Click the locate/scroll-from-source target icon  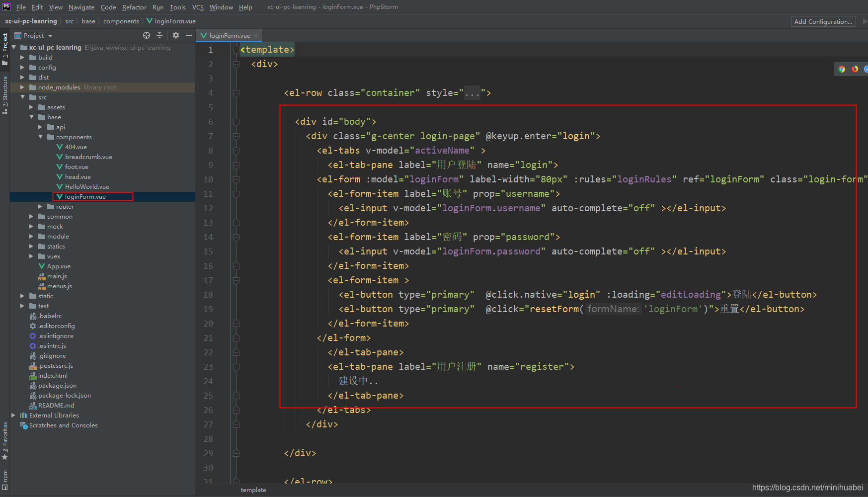click(147, 35)
